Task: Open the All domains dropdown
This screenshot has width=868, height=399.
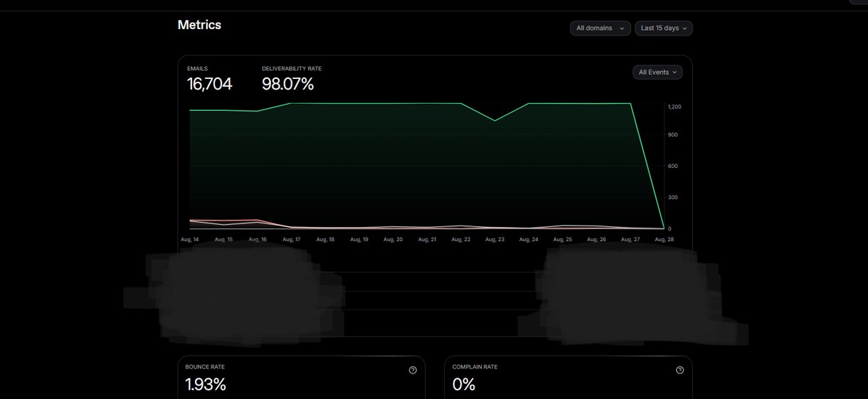Action: 600,28
